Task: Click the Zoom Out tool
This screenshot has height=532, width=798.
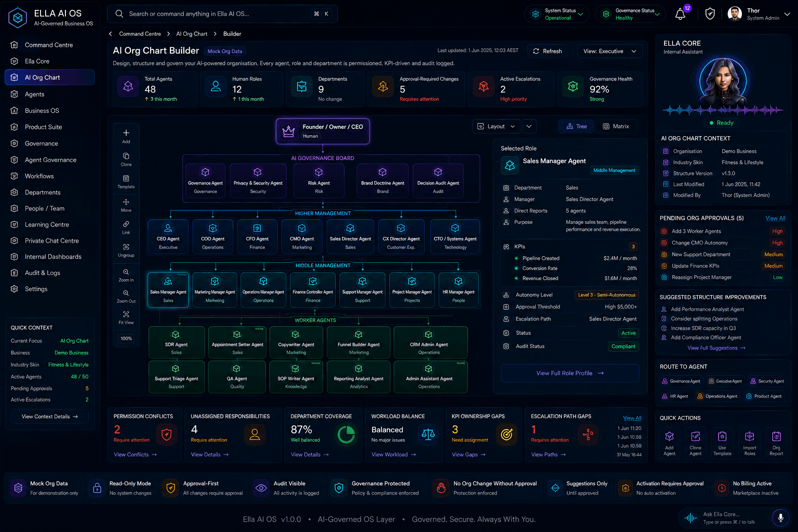Action: 126,297
